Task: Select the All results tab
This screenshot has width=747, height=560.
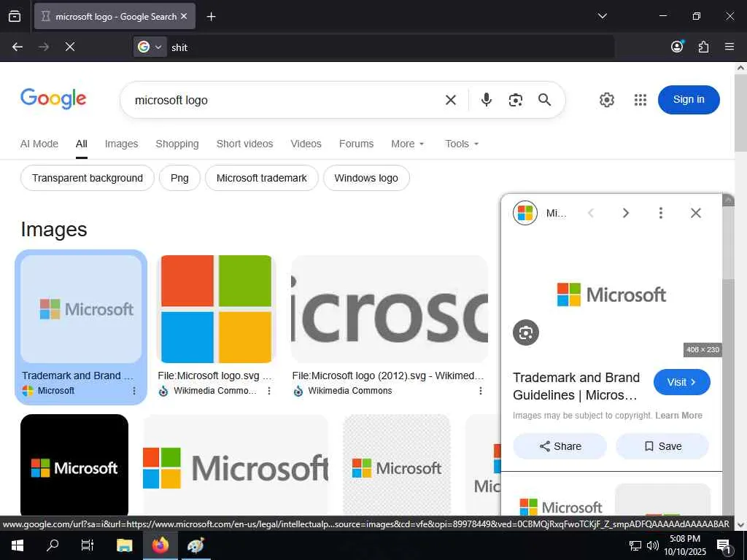Action: click(x=82, y=144)
